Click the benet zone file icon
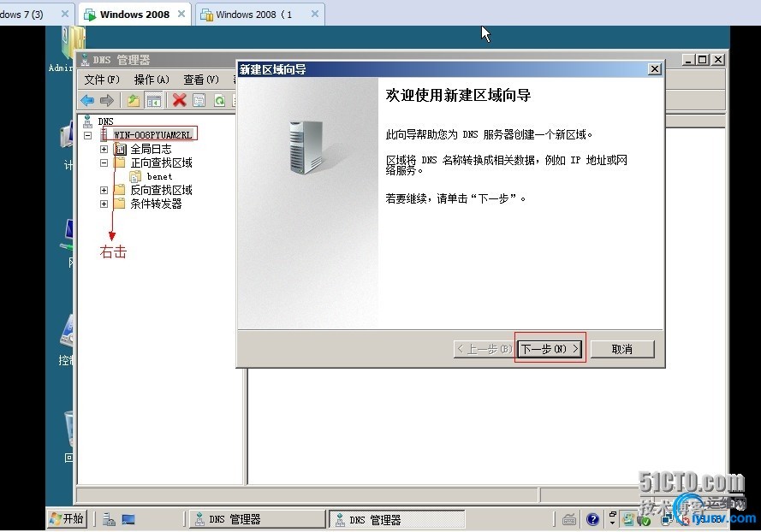The width and height of the screenshot is (761, 532). point(135,176)
